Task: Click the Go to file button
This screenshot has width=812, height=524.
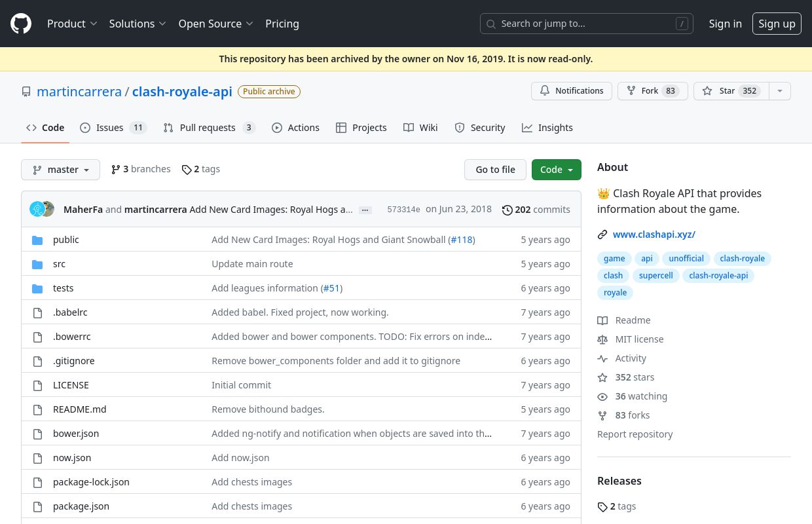Action: 496,170
